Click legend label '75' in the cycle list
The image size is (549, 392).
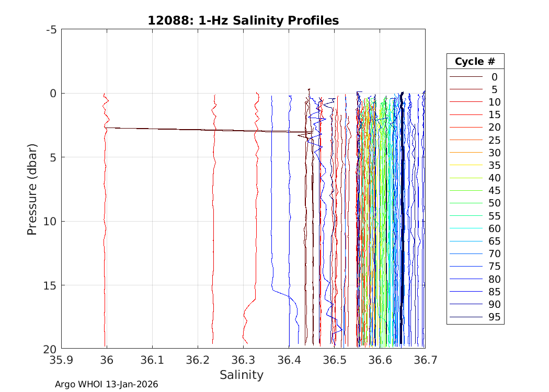494,267
